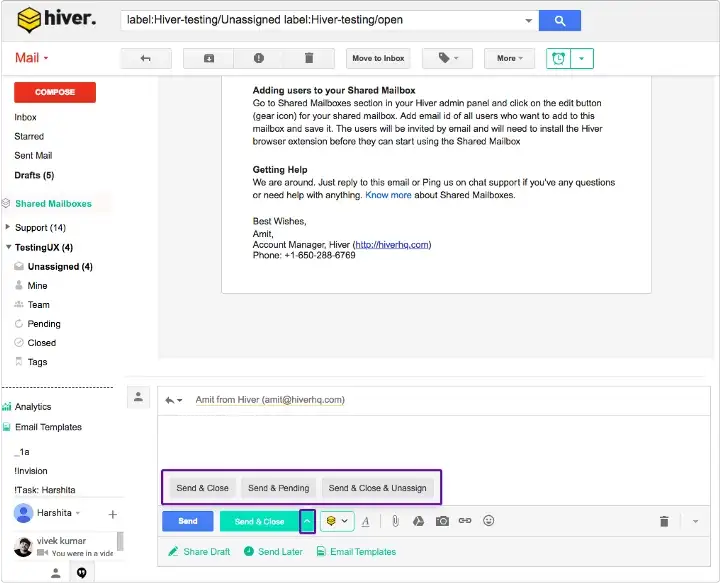Open the More actions dropdown
This screenshot has height=583, width=720.
[509, 58]
